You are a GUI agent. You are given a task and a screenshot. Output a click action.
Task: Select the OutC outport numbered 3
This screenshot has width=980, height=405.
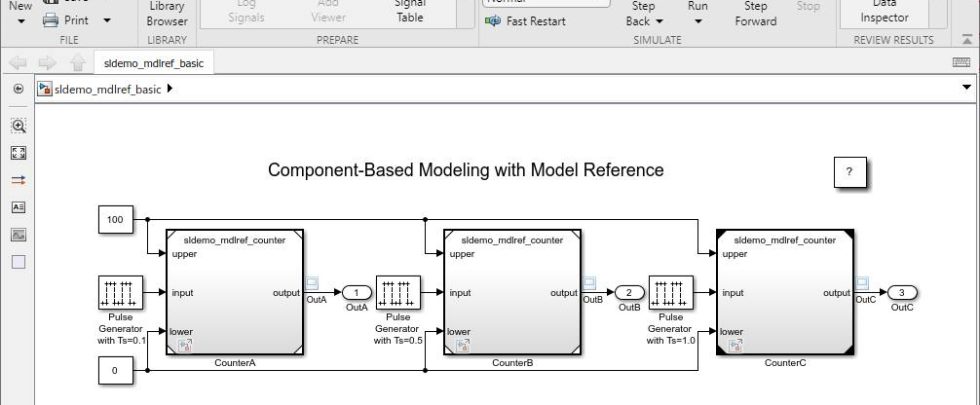click(x=902, y=292)
